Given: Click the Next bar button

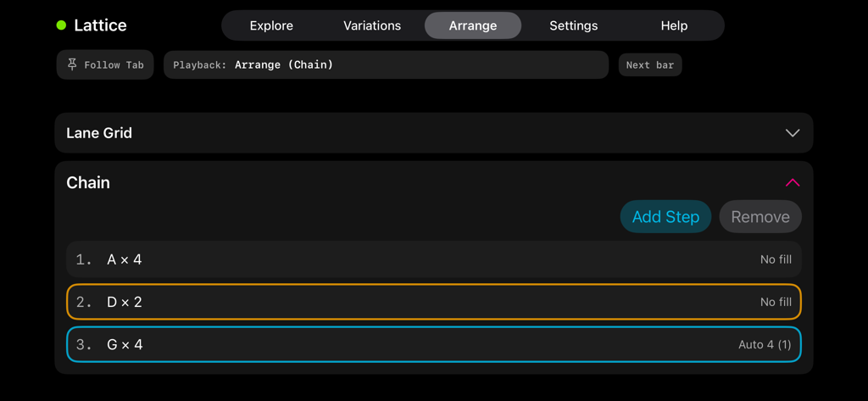Looking at the screenshot, I should (x=650, y=65).
